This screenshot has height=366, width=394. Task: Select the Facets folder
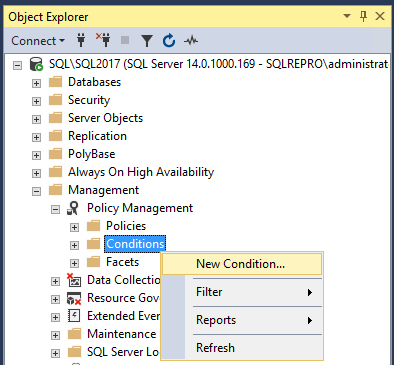122,262
